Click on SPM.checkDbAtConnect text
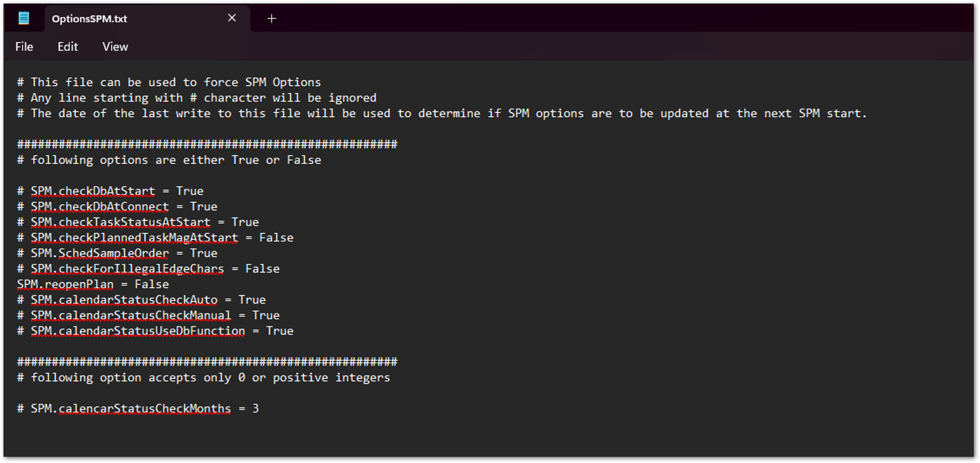 click(x=99, y=207)
